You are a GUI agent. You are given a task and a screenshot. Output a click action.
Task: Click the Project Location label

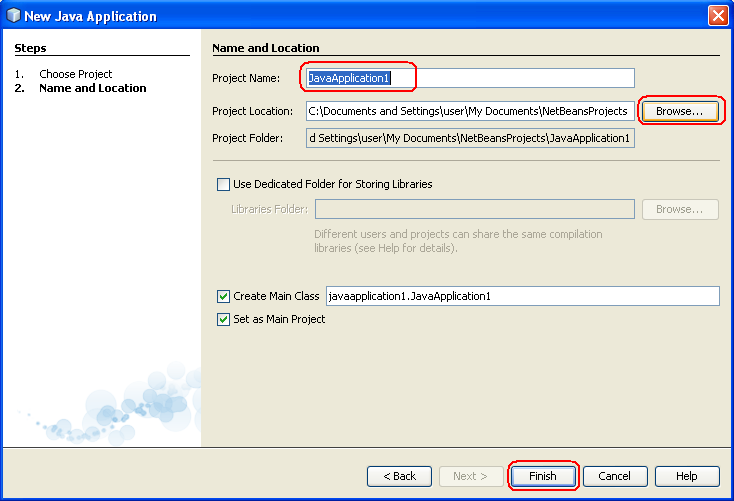[253, 111]
